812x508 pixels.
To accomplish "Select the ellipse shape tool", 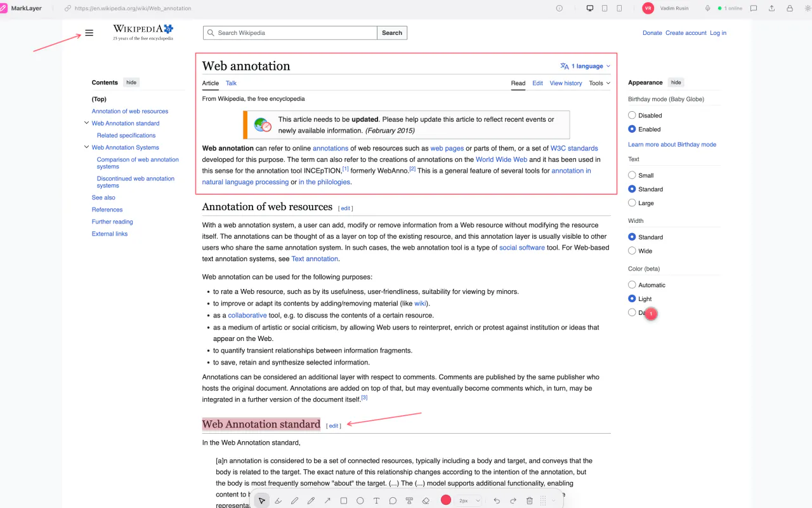I will click(x=360, y=500).
